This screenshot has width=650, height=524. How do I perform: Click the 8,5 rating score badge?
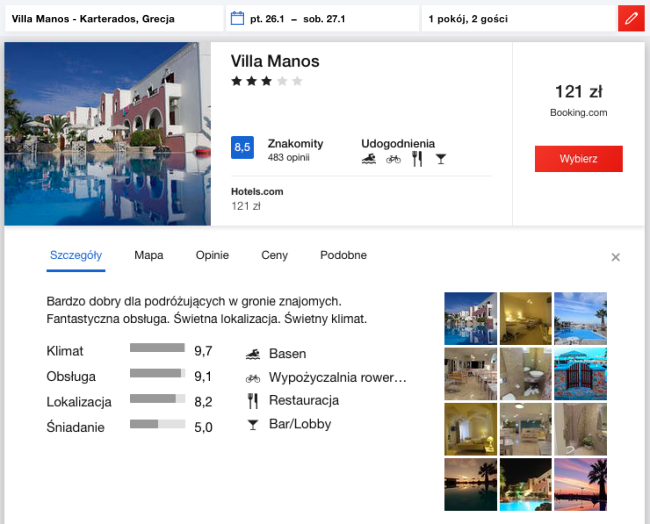click(x=243, y=148)
